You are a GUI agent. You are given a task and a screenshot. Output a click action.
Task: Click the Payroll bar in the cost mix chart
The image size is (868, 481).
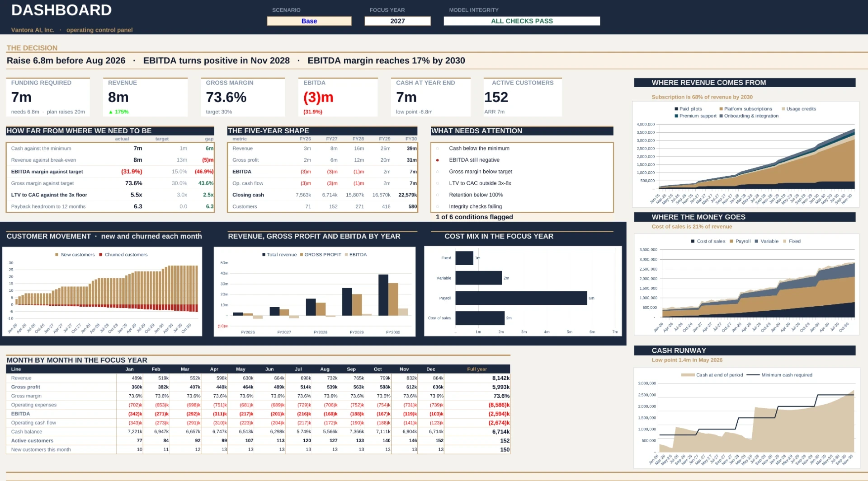[x=521, y=298]
